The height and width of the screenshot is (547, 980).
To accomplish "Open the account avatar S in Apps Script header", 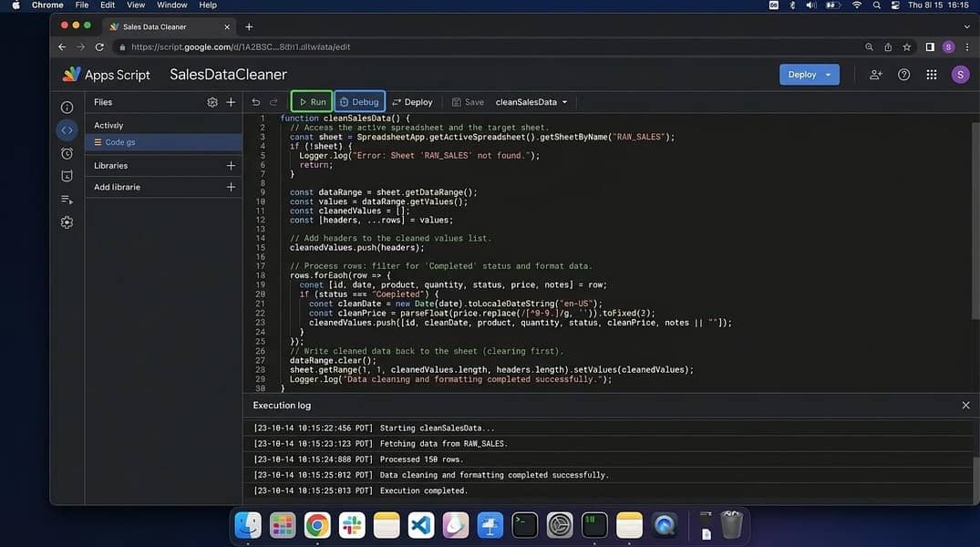I will point(960,75).
